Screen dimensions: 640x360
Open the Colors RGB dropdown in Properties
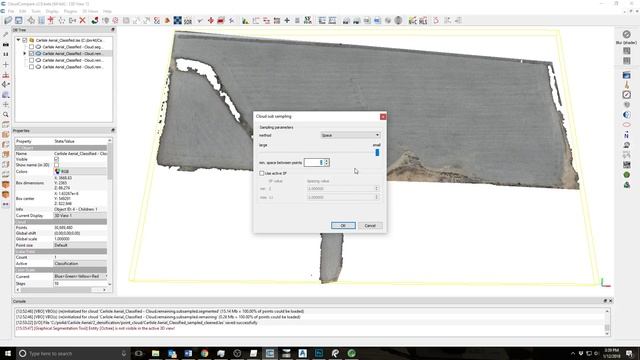pos(80,171)
